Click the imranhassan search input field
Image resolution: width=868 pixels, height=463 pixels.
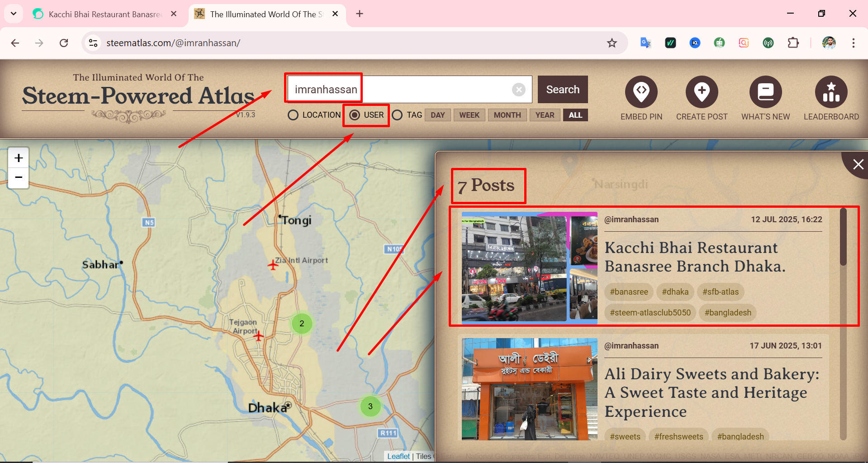(409, 90)
